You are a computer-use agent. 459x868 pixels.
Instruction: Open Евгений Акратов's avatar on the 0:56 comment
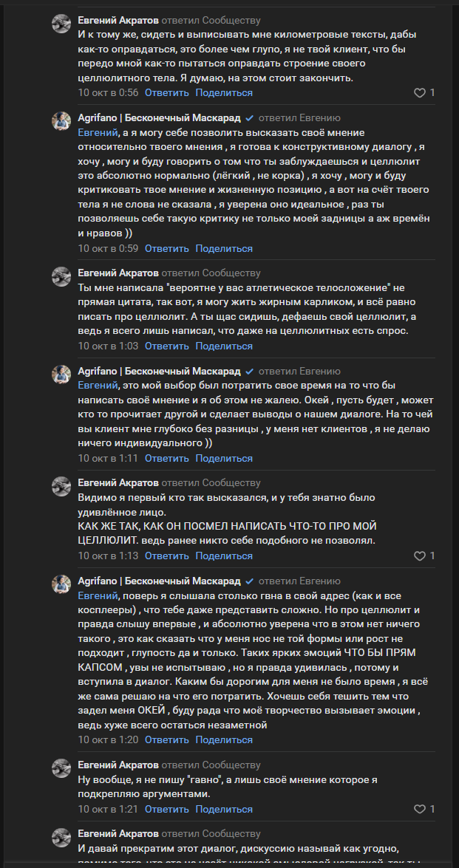(x=61, y=24)
